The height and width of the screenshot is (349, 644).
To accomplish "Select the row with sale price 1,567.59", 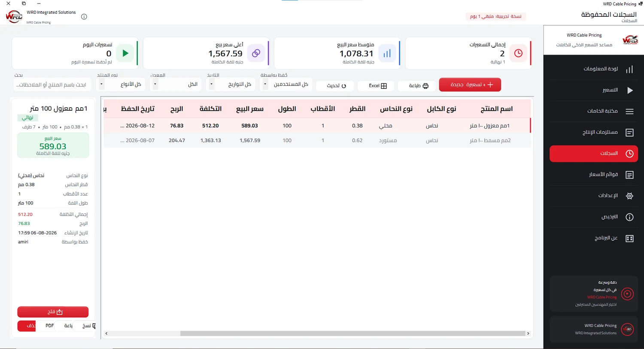I will pyautogui.click(x=317, y=140).
